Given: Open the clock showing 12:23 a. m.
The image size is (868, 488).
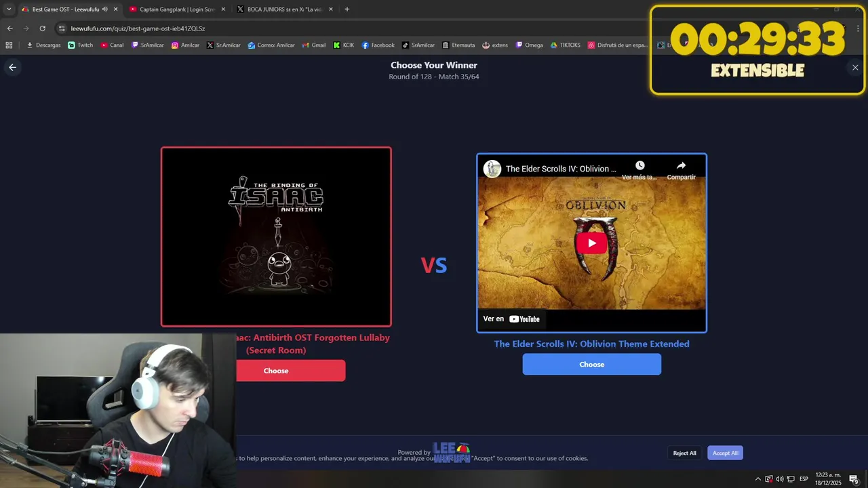Looking at the screenshot, I should point(828,479).
